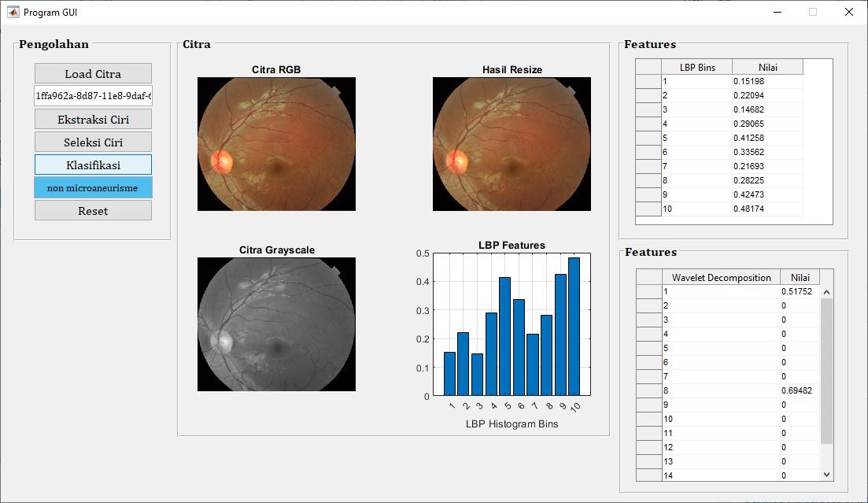This screenshot has height=503, width=868.
Task: Select the LBP value 0.48174 cell
Action: point(767,209)
